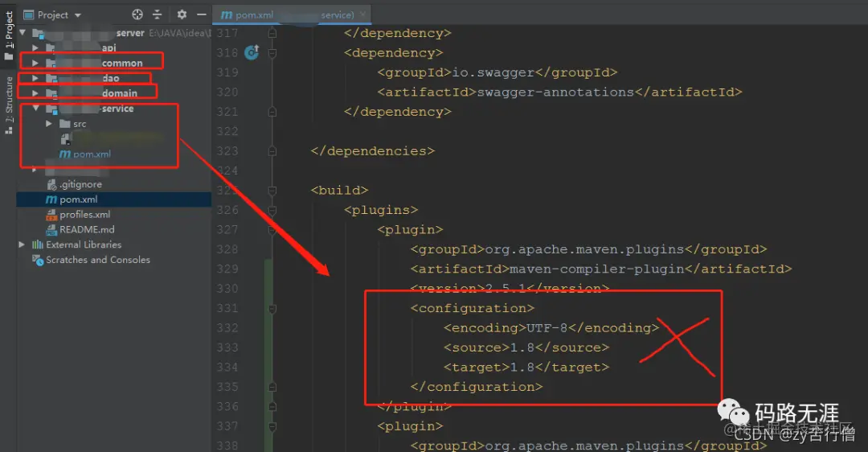
Task: Collapse the server root project node
Action: pos(23,33)
